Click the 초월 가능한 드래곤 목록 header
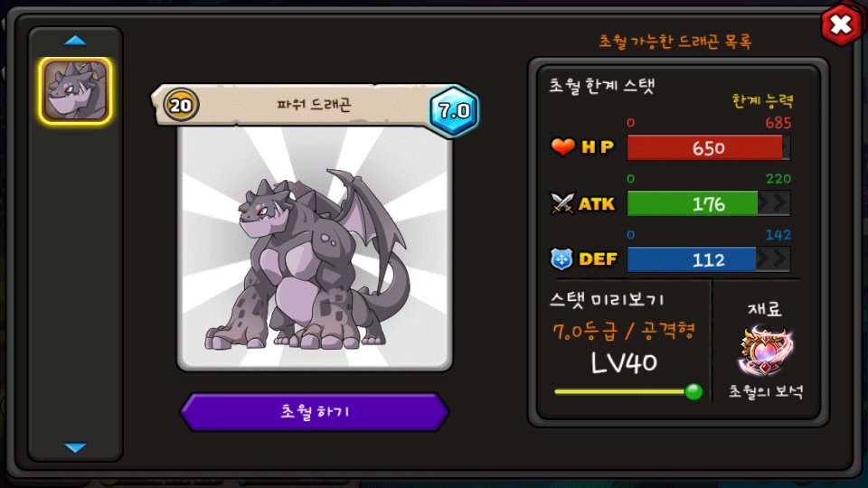The width and height of the screenshot is (868, 488). 675,41
